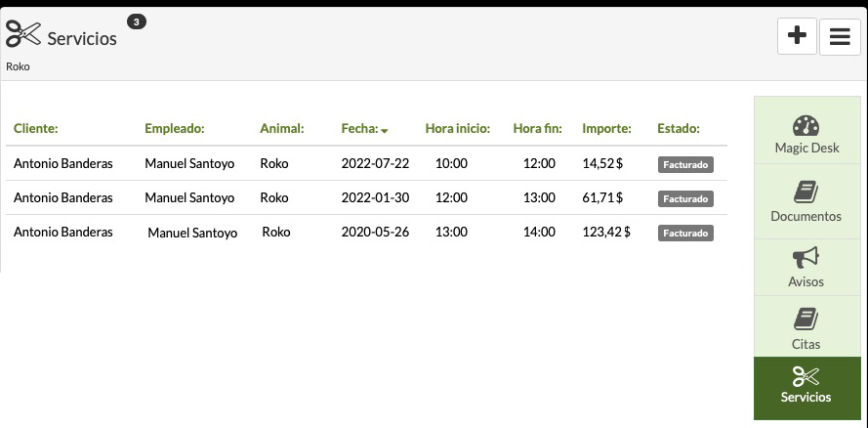The width and height of the screenshot is (868, 428).
Task: Open the service dated 2022-07-22
Action: point(375,163)
